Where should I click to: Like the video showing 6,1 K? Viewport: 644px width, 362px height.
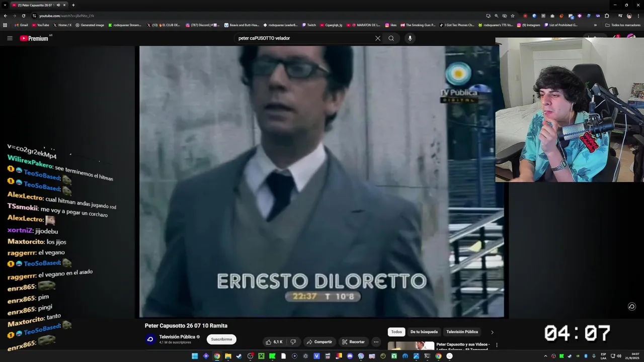tap(274, 342)
